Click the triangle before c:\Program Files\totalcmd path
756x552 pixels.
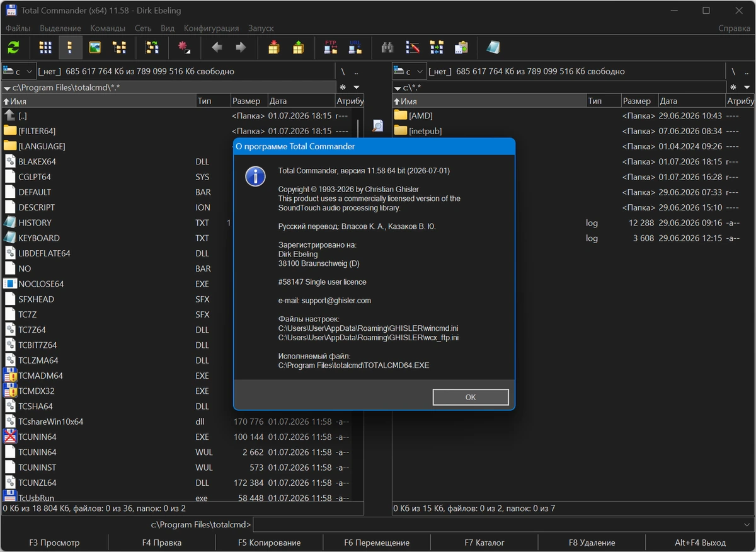click(x=7, y=88)
